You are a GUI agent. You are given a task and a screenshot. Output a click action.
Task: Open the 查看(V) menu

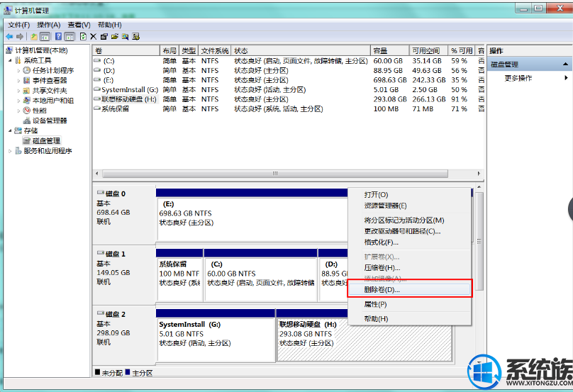tap(79, 25)
